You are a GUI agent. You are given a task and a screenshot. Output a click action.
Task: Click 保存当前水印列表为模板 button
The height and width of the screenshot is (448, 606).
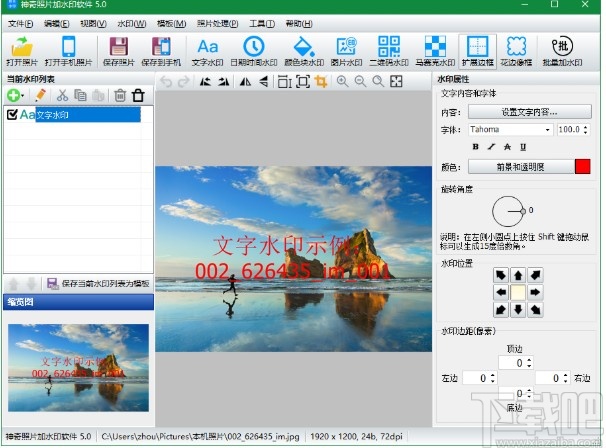98,283
